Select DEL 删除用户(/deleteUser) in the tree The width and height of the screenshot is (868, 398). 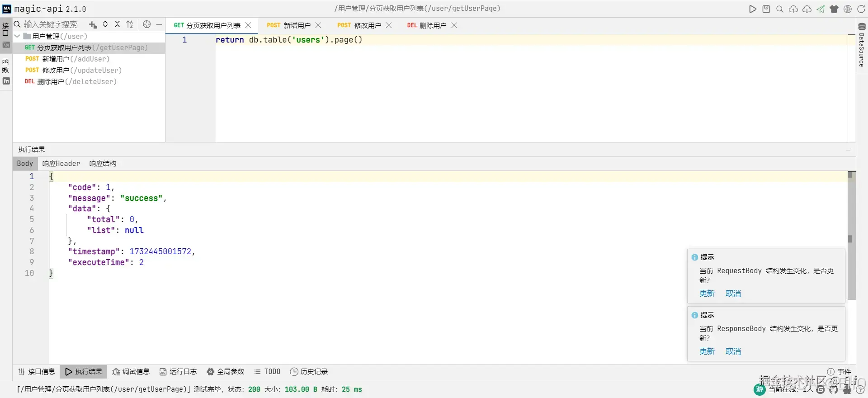click(89, 81)
